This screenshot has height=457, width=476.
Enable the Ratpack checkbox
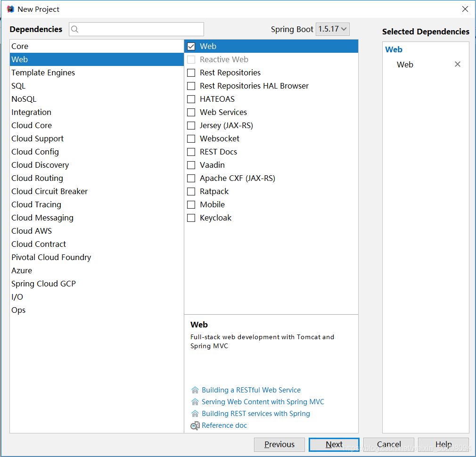(x=191, y=191)
